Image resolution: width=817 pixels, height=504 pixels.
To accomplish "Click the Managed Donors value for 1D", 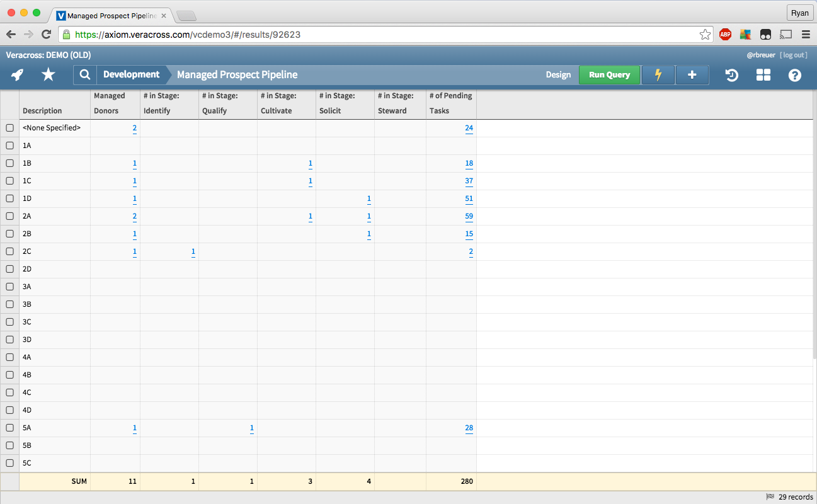I will 135,198.
